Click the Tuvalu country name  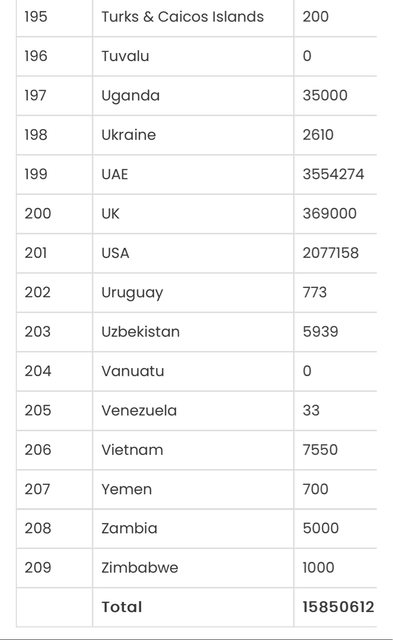[125, 56]
